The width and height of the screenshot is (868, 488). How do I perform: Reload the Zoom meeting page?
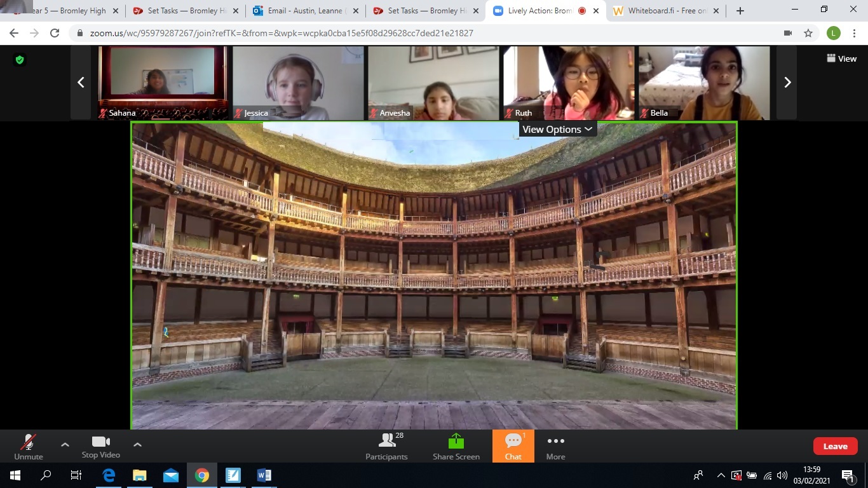click(55, 33)
